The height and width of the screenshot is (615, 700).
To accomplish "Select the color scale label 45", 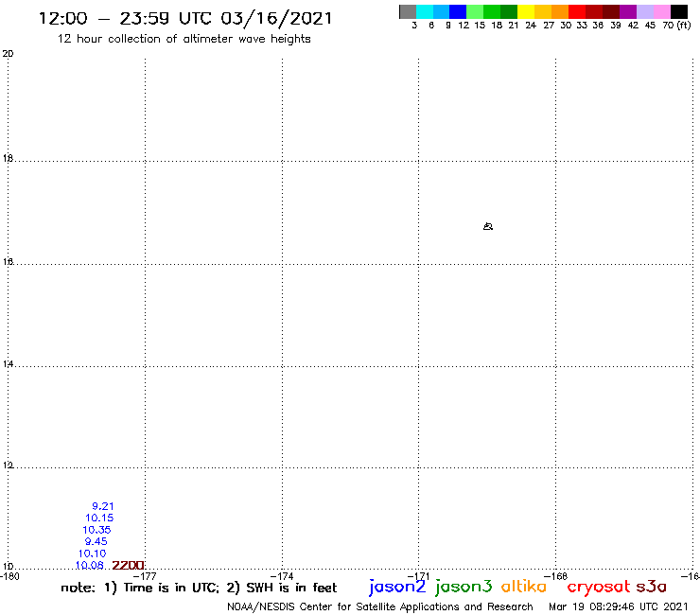I will (x=650, y=25).
